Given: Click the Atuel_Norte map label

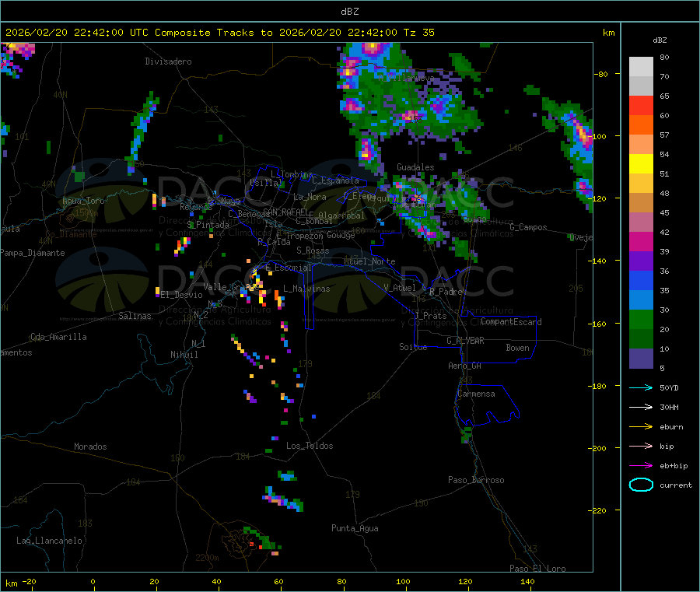Looking at the screenshot, I should point(369,261).
